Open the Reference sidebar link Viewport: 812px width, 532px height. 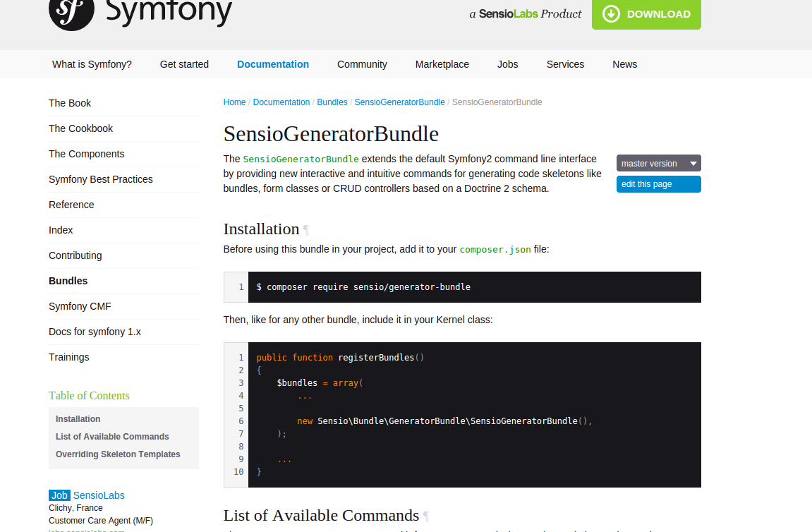(71, 205)
